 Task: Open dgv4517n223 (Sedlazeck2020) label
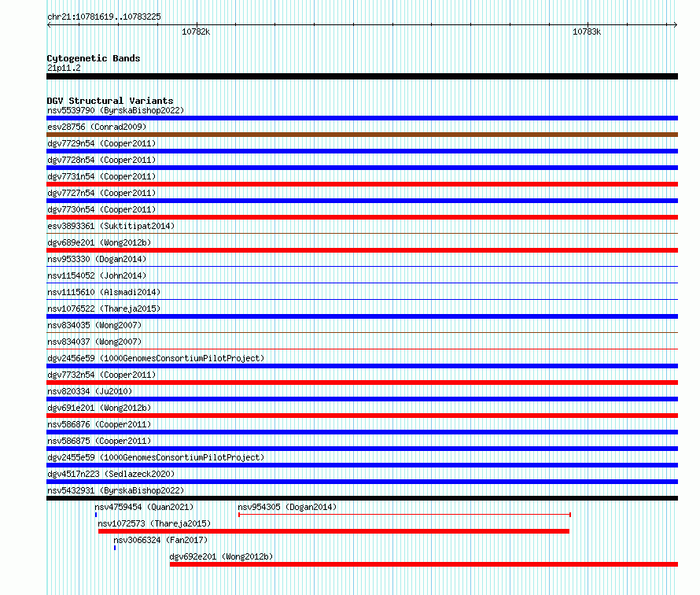111,474
